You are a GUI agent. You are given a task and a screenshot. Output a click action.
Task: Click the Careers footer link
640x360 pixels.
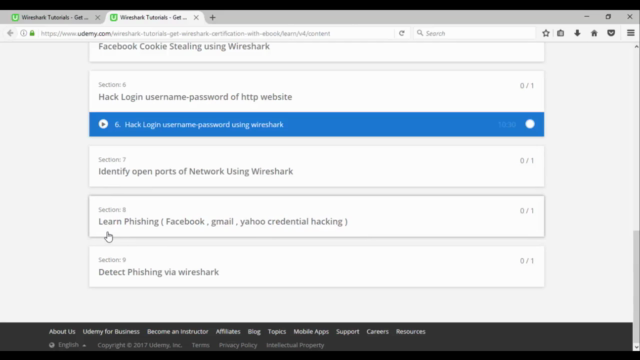coord(377,331)
